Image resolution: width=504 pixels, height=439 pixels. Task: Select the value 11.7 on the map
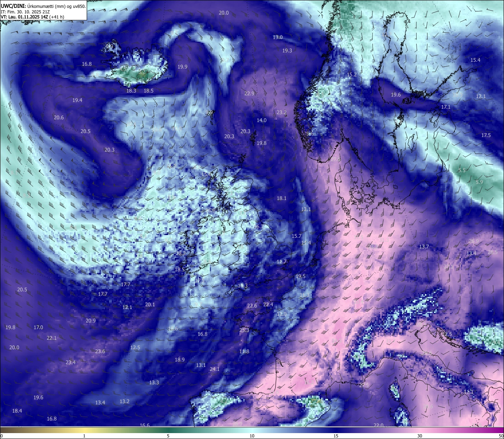click(282, 261)
